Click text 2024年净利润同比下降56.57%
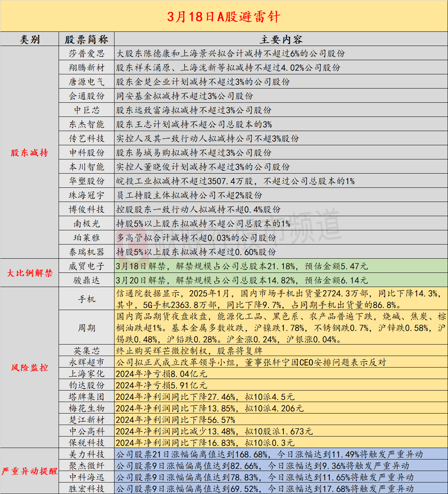The image size is (448, 494). click(x=175, y=420)
